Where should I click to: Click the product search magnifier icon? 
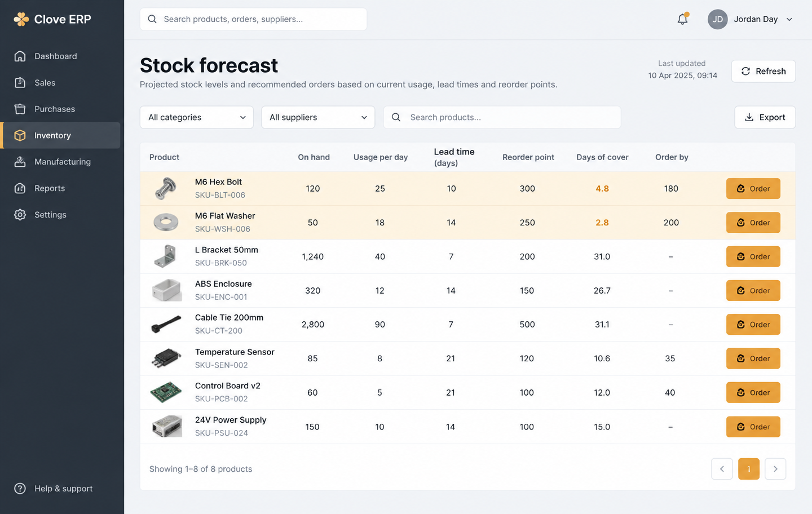click(x=396, y=117)
